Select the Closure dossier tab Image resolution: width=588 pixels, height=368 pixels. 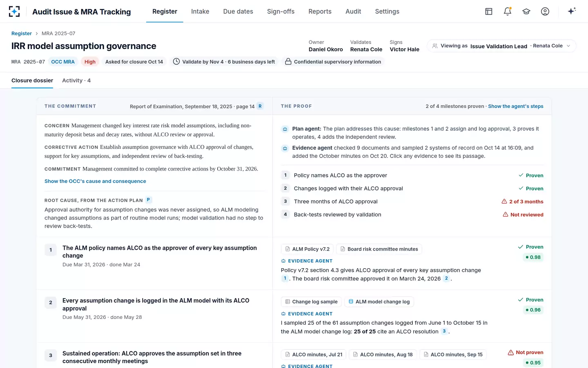[32, 81]
